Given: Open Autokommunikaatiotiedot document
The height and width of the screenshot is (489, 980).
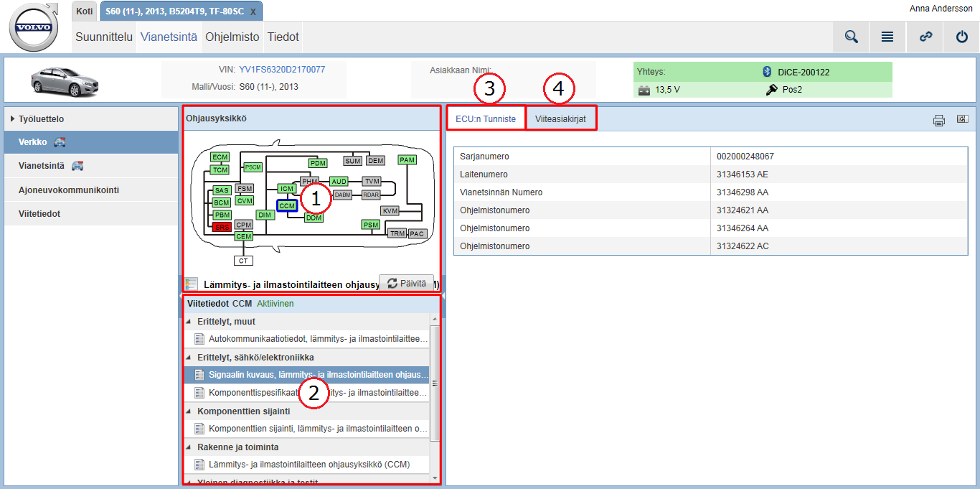Looking at the screenshot, I should 306,339.
